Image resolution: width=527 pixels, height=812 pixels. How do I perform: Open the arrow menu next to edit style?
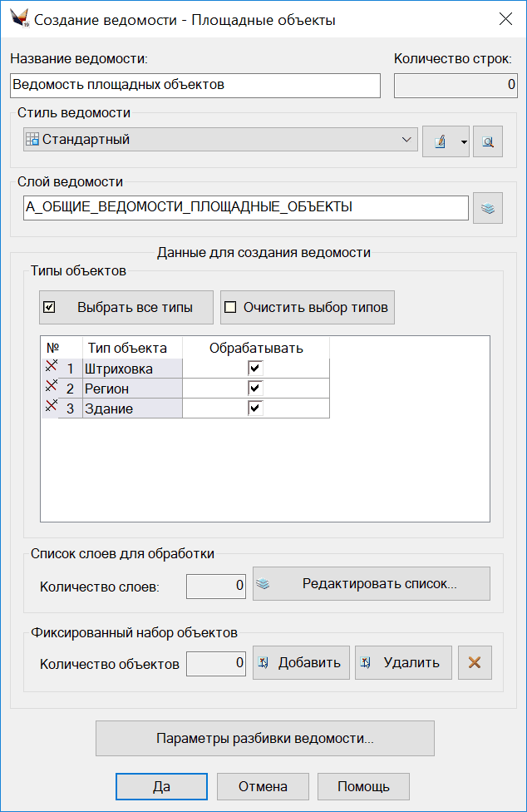click(463, 142)
